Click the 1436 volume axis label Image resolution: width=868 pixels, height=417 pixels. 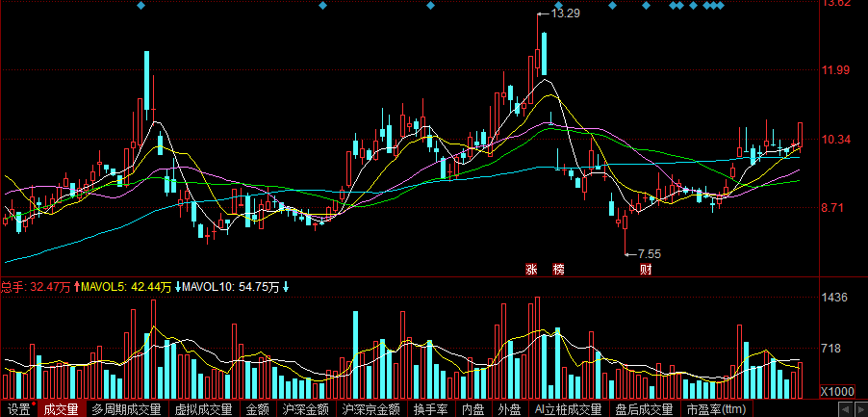(x=834, y=298)
